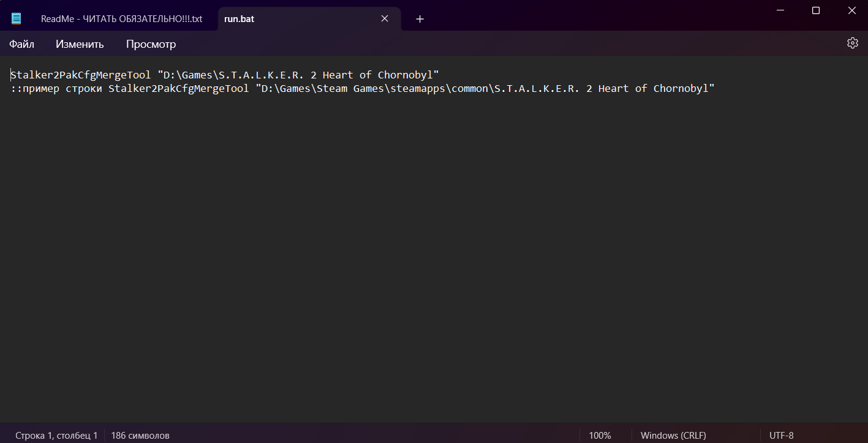Switch to ReadMe - ЧИТАТЬ ОБЯЗАТЕЛЬНО!!!.txt tab
Viewport: 868px width, 443px height.
coord(121,19)
